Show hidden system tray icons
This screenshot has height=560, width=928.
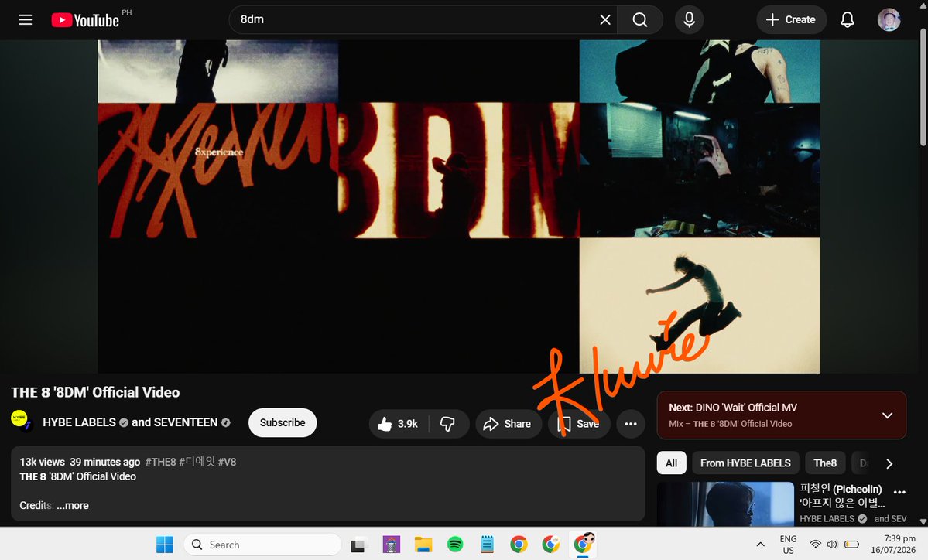760,545
